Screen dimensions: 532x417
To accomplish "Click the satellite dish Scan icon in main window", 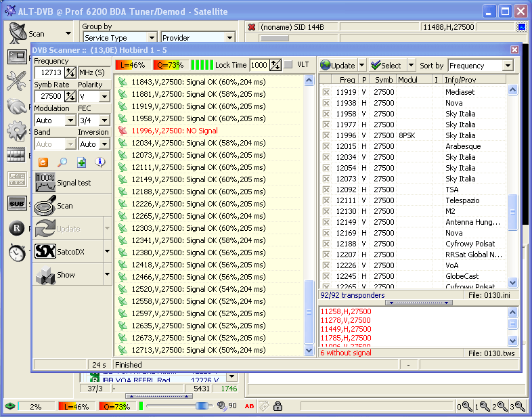I will (18, 33).
